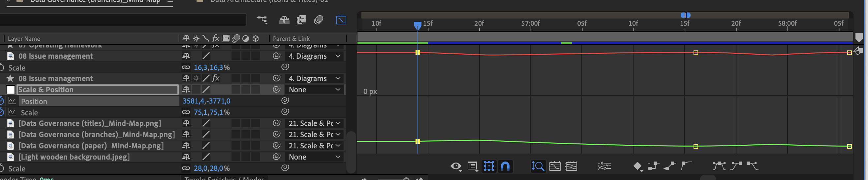Viewport: 868px width, 180px height.
Task: Switch to Data Architecture (icons & Titles)-01 tab
Action: (269, 1)
